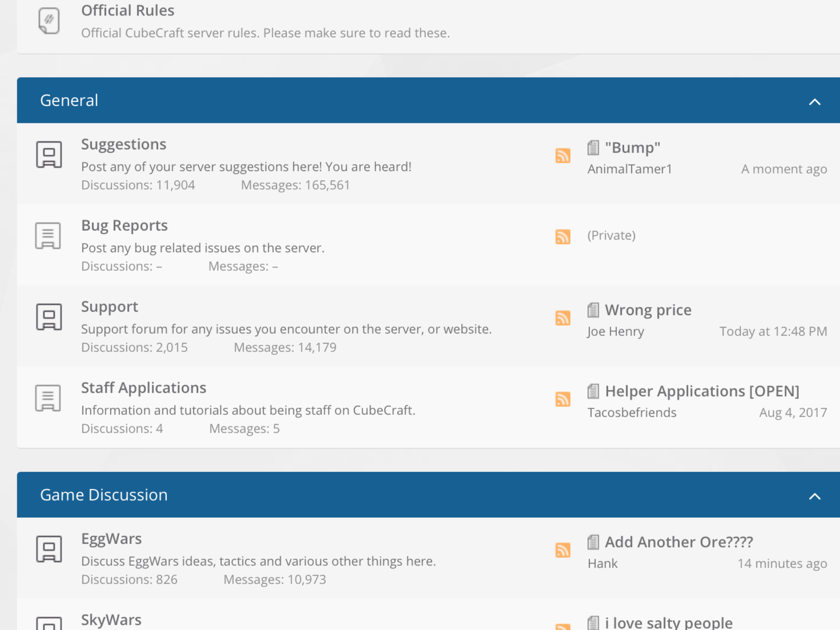Click the "A moment ago" timestamp
840x630 pixels.
(x=784, y=169)
